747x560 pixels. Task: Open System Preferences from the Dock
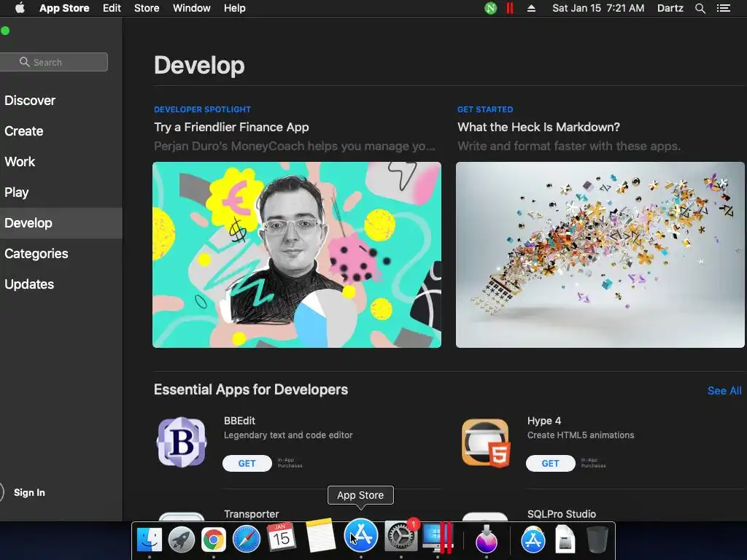(x=400, y=537)
